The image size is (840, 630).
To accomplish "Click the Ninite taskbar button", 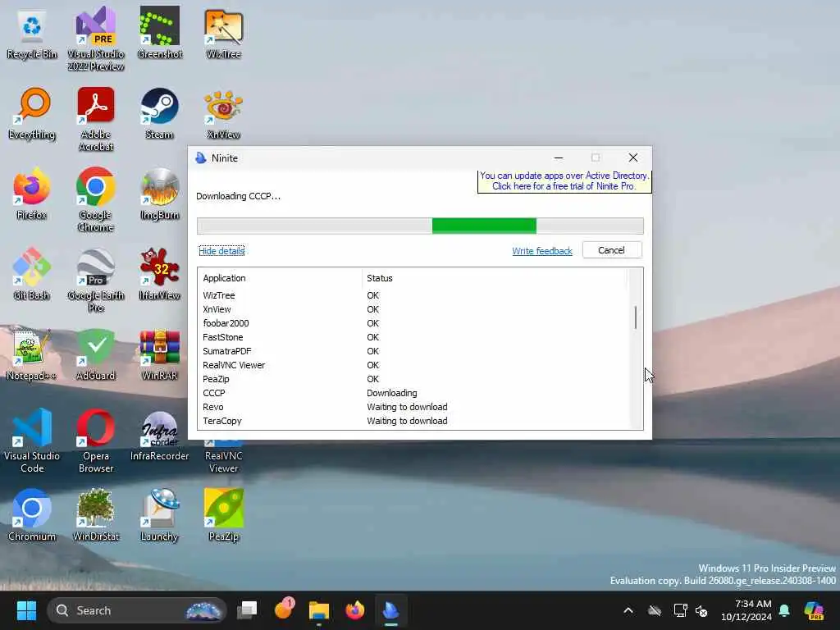I will coord(390,610).
